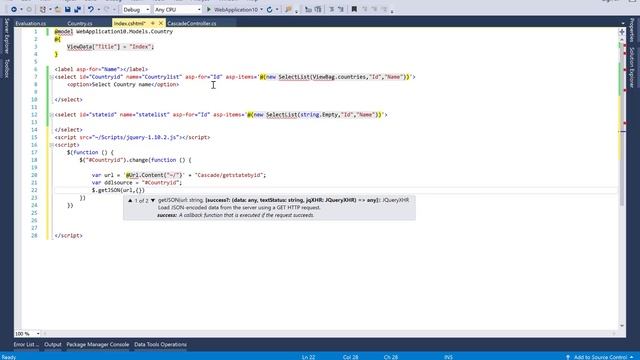Click the 'Ln 22' status bar indicator
Image resolution: width=640 pixels, height=360 pixels.
click(309, 357)
